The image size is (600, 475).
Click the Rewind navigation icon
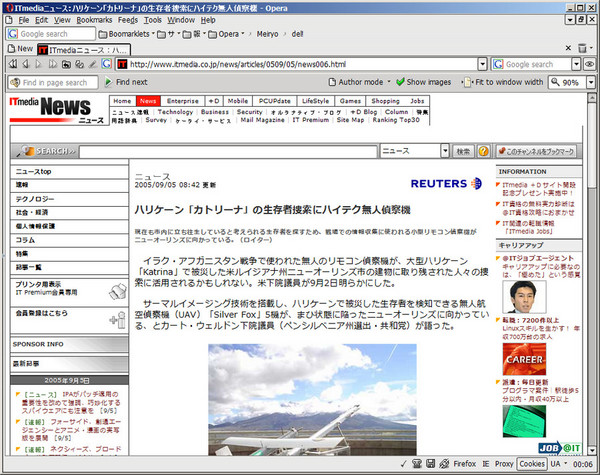point(13,64)
